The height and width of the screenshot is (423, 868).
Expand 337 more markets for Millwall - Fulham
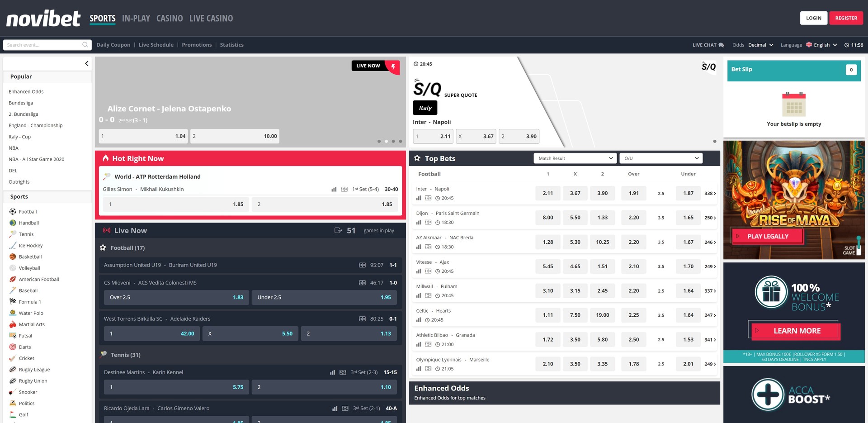click(710, 291)
